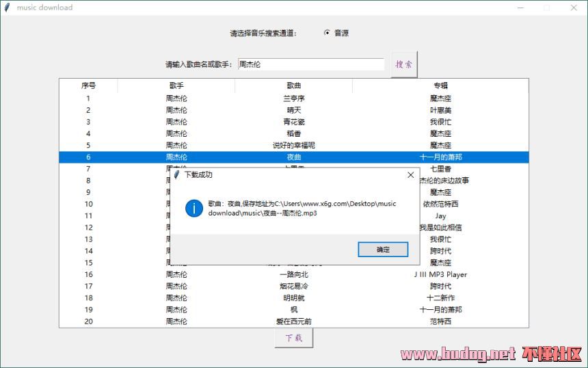Image resolution: width=588 pixels, height=368 pixels.
Task: Click the 歌曲 column header
Action: [293, 86]
